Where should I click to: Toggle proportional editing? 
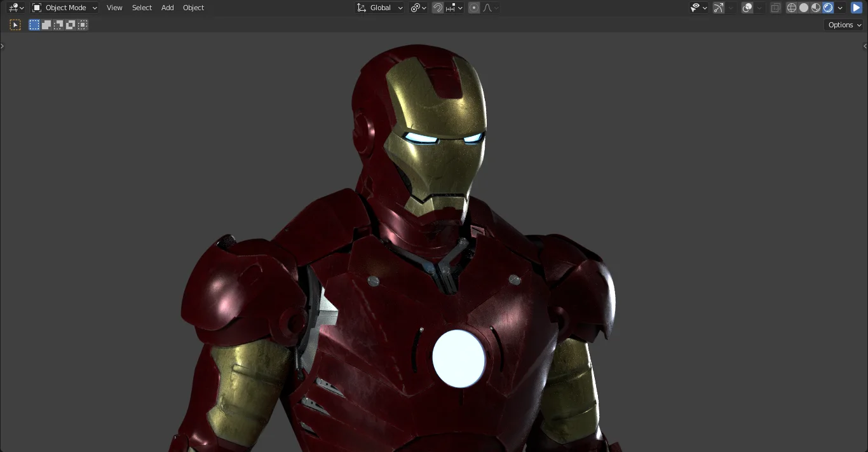[474, 8]
